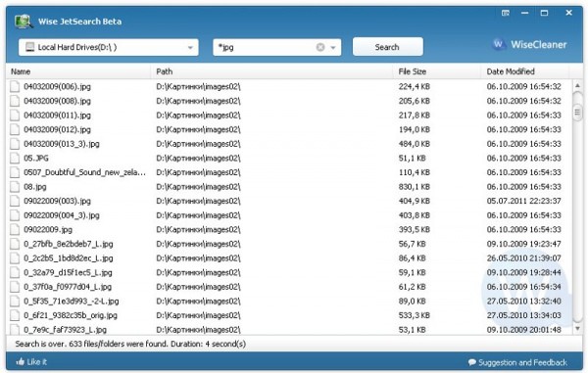This screenshot has width=588, height=373.
Task: Select file name 04032009(013_3).jpg
Action: [62, 144]
